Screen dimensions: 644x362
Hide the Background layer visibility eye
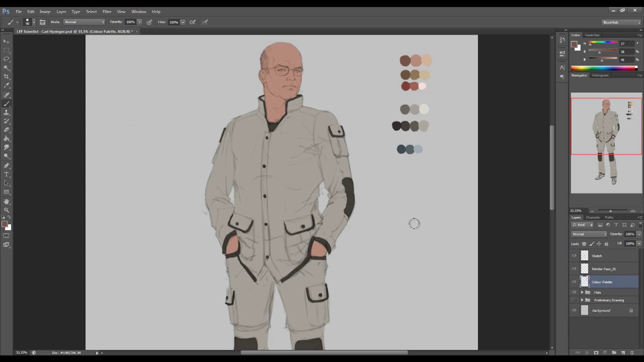point(574,310)
